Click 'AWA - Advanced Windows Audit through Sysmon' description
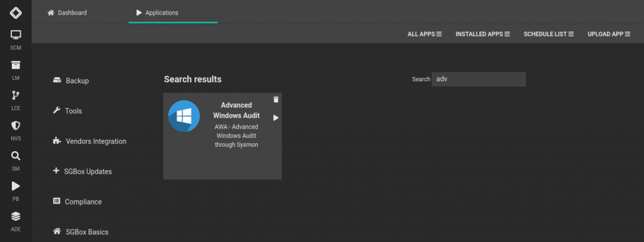The height and width of the screenshot is (242, 644). [236, 136]
